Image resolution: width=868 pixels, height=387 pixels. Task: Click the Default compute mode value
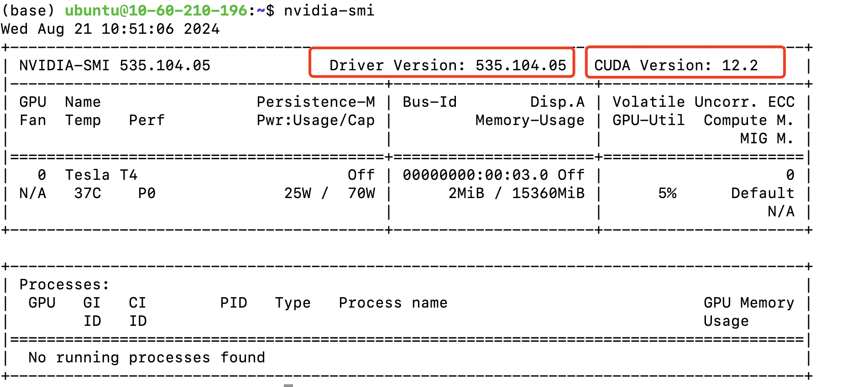point(762,193)
